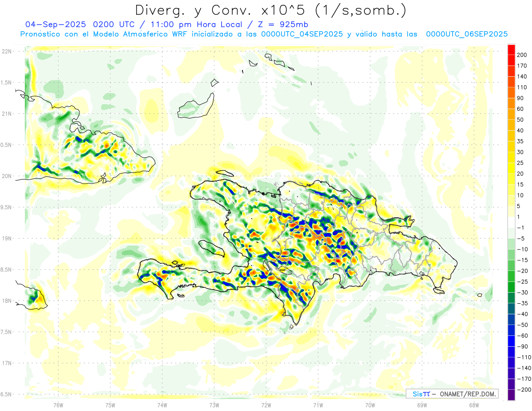This screenshot has width=532, height=411.
Task: Click the '20N' latitude axis label
Action: pos(7,176)
